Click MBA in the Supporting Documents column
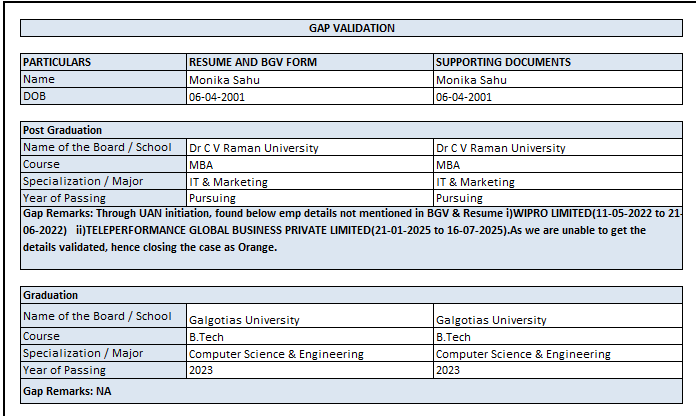696x416 pixels. 449,165
